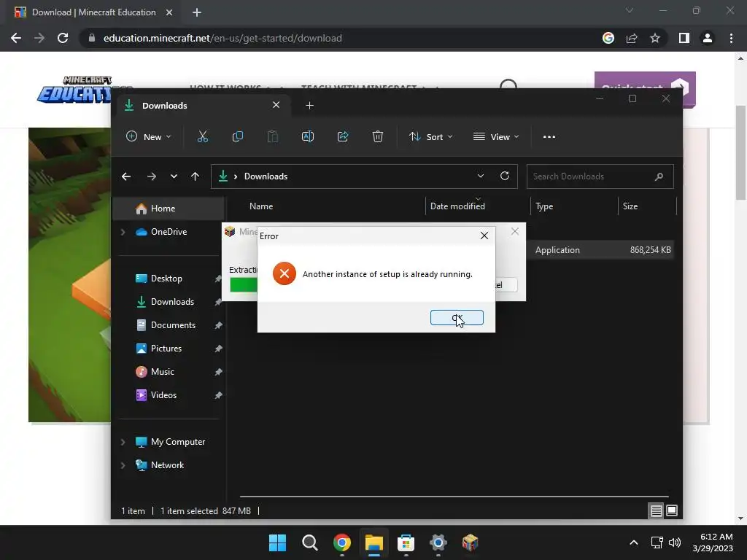The width and height of the screenshot is (747, 560).
Task: Select the Downloads tab in Explorer
Action: 204,106
